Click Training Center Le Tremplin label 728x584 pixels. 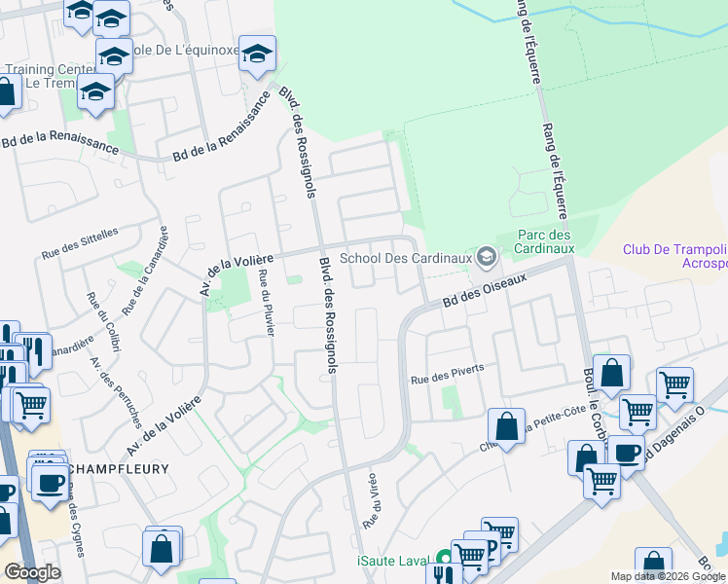pyautogui.click(x=51, y=76)
